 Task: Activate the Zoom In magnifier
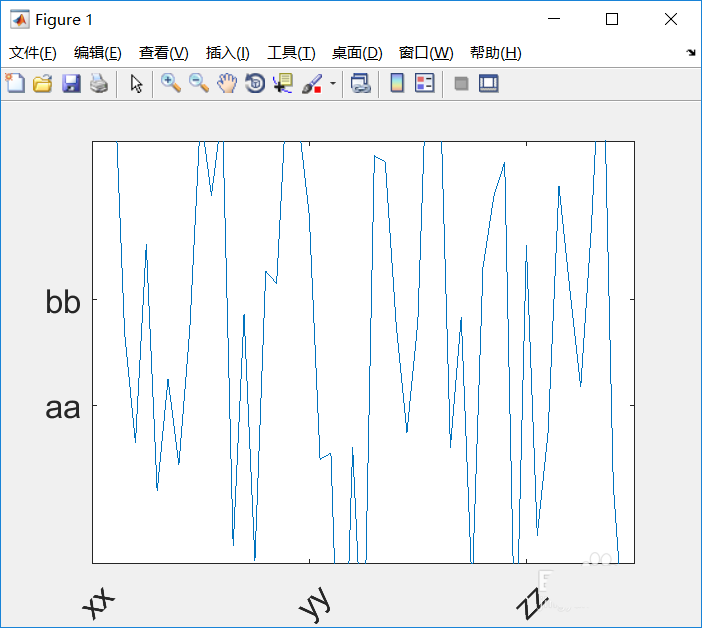tap(171, 84)
